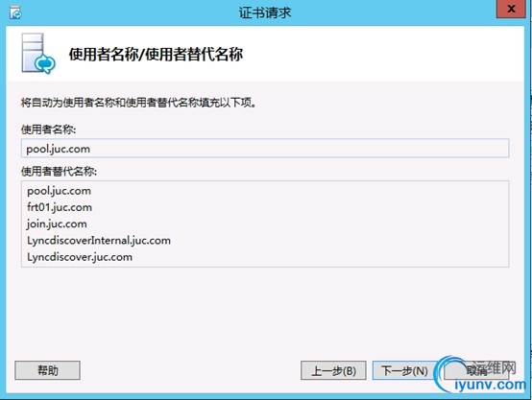Click the 使用者替代名称: label
This screenshot has width=532, height=400.
(x=59, y=171)
